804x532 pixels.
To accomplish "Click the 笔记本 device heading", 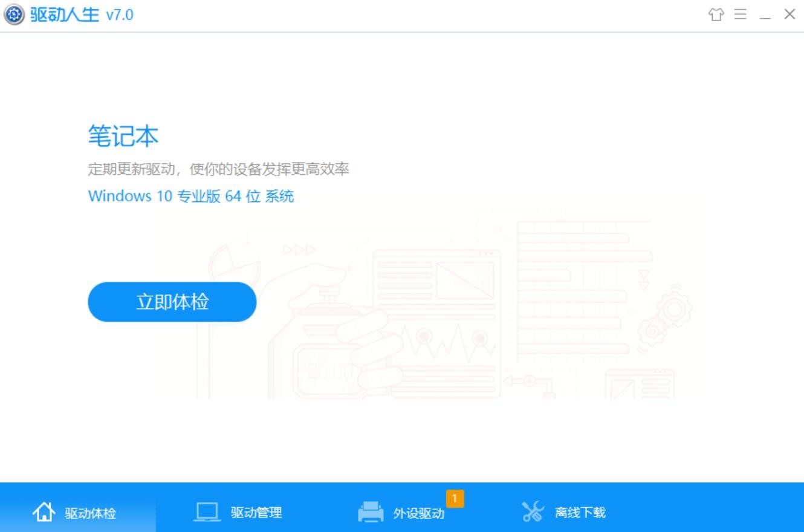I will coord(123,136).
